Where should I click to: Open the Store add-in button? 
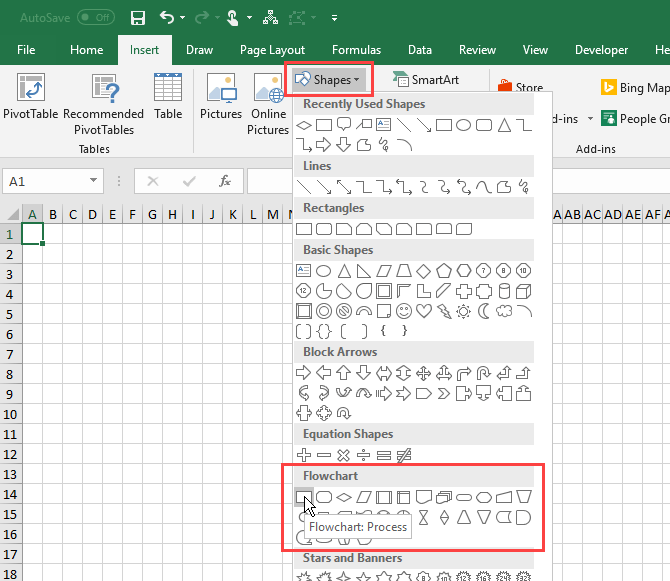(520, 88)
